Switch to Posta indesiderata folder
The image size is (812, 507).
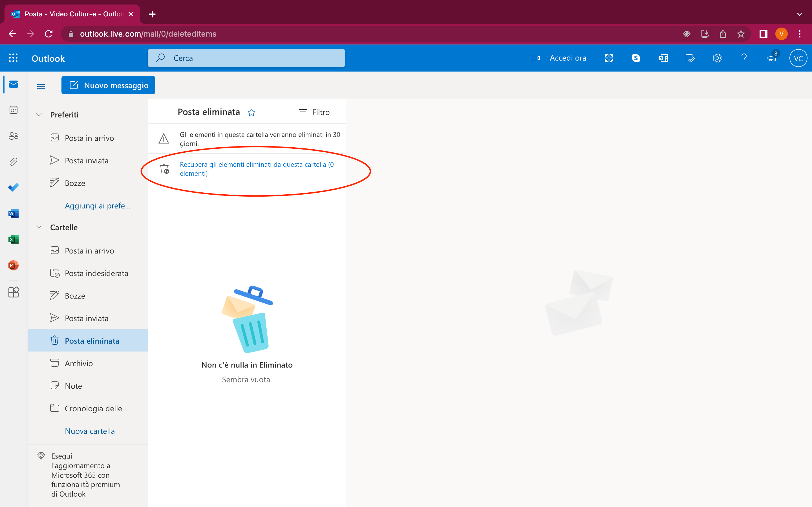[x=96, y=273]
